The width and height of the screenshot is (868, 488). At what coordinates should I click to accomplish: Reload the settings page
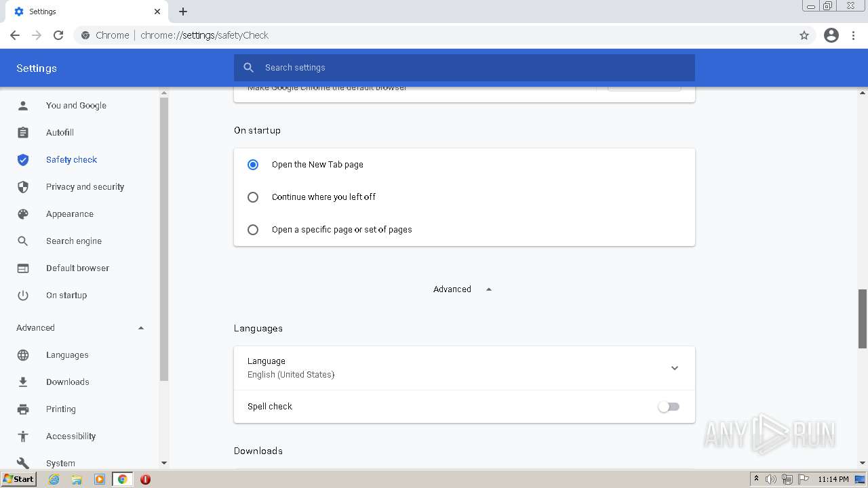[x=58, y=35]
